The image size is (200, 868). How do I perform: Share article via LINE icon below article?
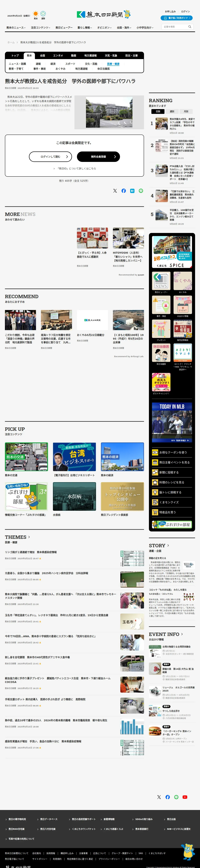point(141,191)
